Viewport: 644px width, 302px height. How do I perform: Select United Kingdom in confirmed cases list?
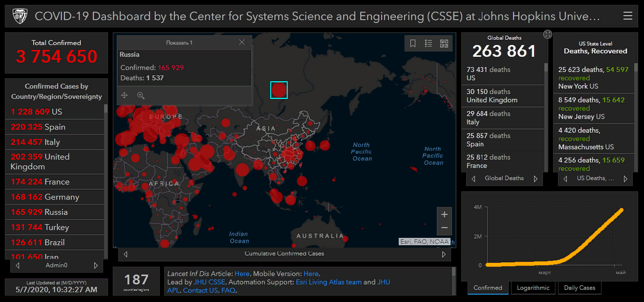[55, 161]
